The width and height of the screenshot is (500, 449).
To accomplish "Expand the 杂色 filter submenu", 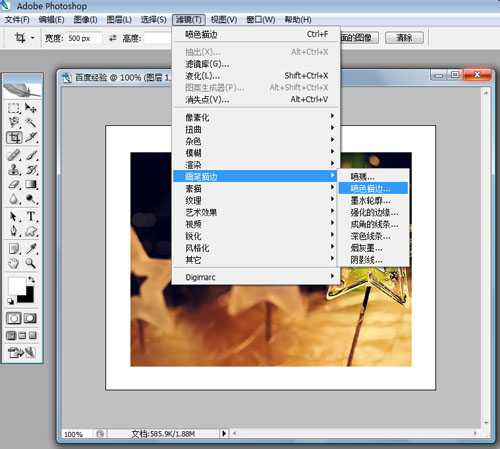I will [256, 141].
